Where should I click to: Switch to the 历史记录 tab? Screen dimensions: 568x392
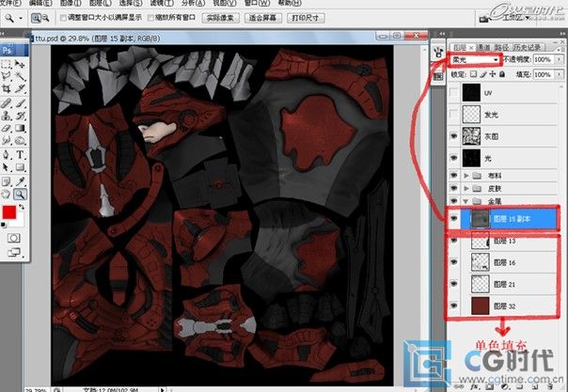pos(527,47)
